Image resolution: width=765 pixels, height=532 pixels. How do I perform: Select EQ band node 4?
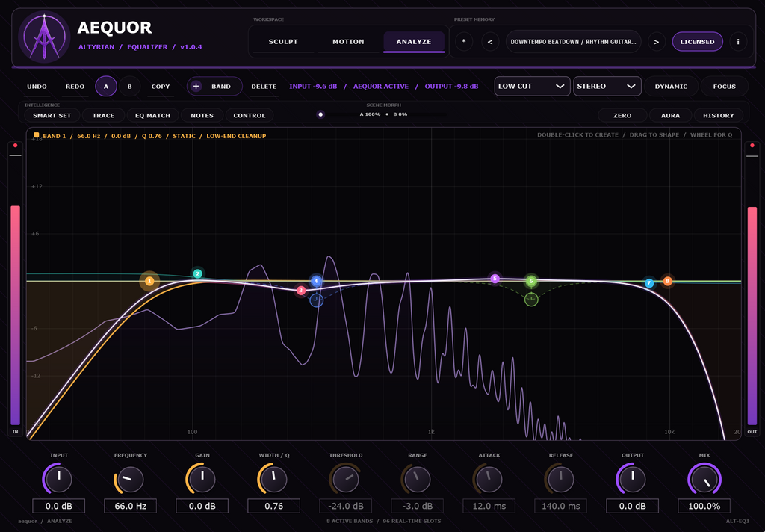[316, 281]
